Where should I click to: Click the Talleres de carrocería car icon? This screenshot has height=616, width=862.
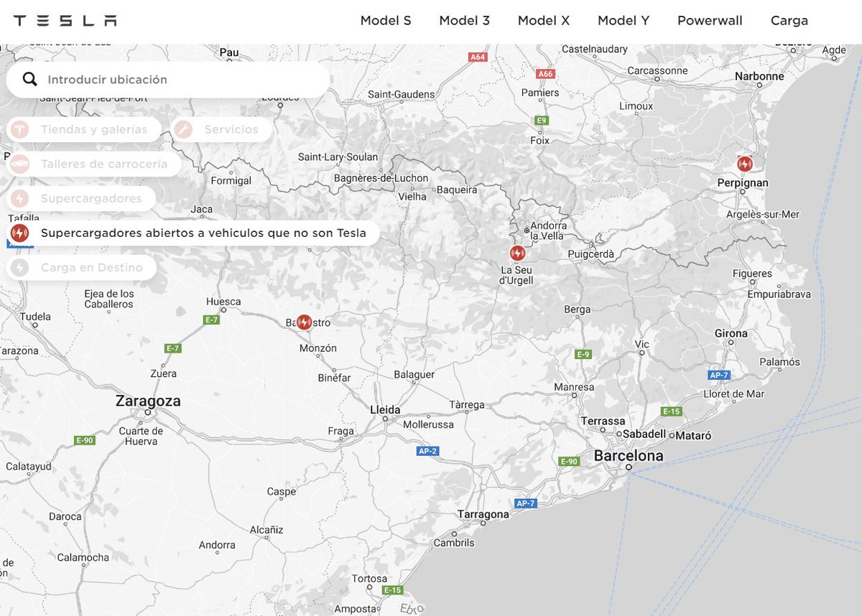[x=20, y=164]
